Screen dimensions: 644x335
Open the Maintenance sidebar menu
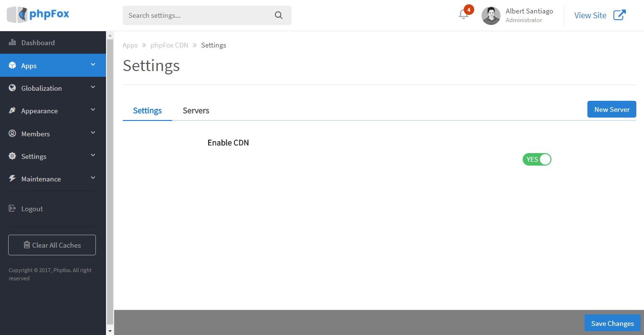click(x=53, y=179)
